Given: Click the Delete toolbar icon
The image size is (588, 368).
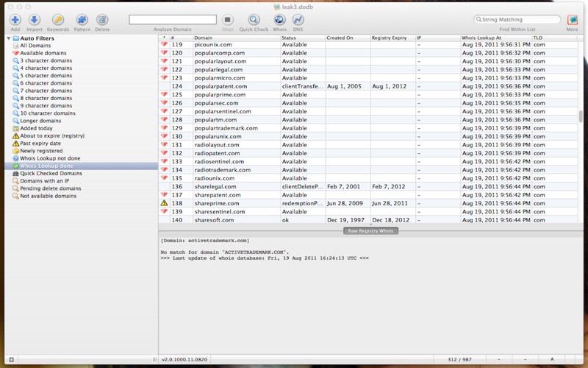Looking at the screenshot, I should [x=102, y=20].
